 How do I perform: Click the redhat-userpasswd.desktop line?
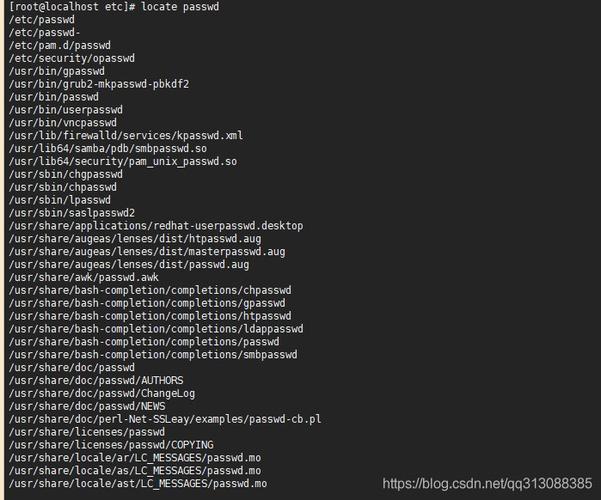[x=156, y=226]
